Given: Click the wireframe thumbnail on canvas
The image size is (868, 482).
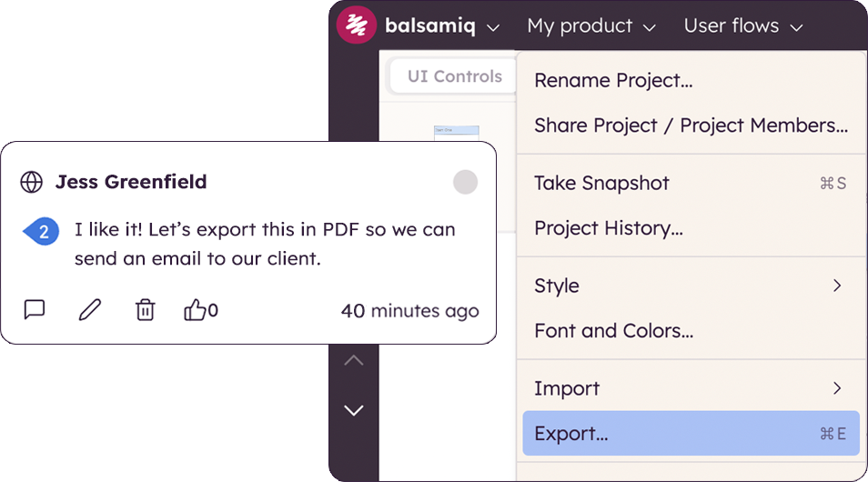Looking at the screenshot, I should click(457, 134).
